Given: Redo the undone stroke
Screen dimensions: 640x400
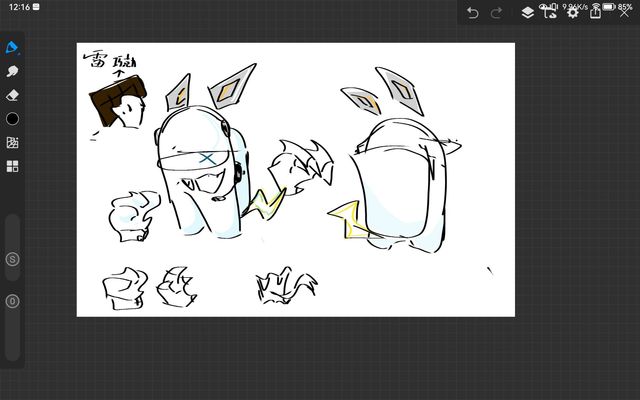Looking at the screenshot, I should click(497, 13).
